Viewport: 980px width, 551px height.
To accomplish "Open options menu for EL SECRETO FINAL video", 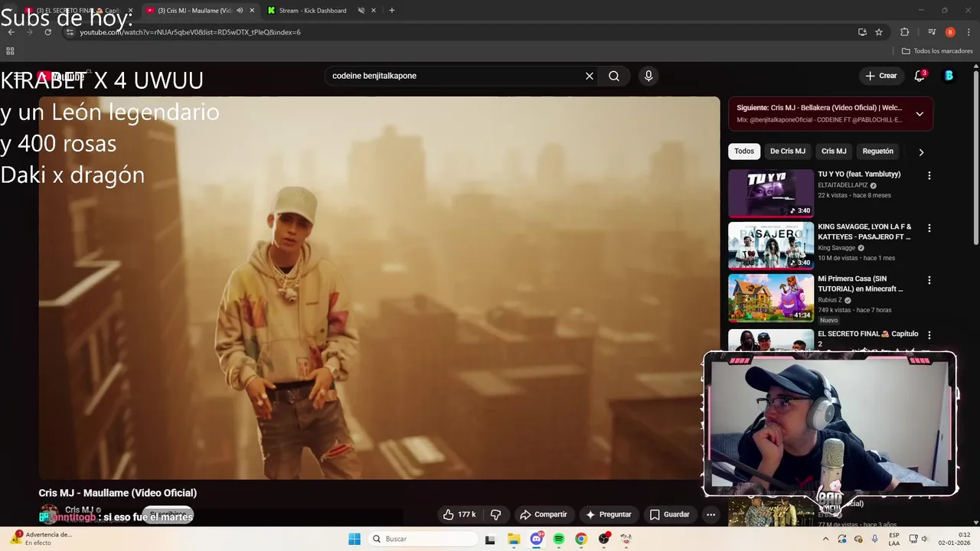I will coord(929,335).
